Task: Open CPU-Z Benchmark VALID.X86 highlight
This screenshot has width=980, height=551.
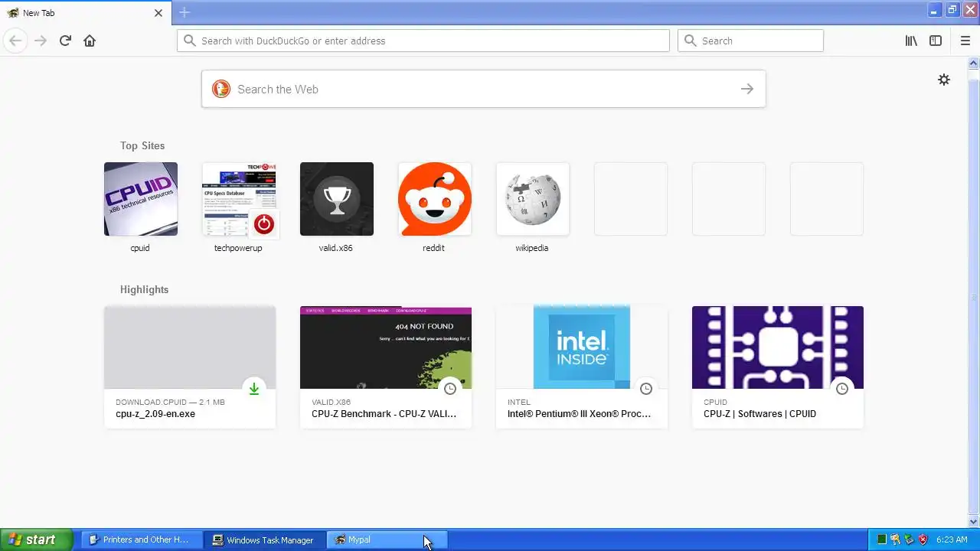Action: (x=386, y=367)
